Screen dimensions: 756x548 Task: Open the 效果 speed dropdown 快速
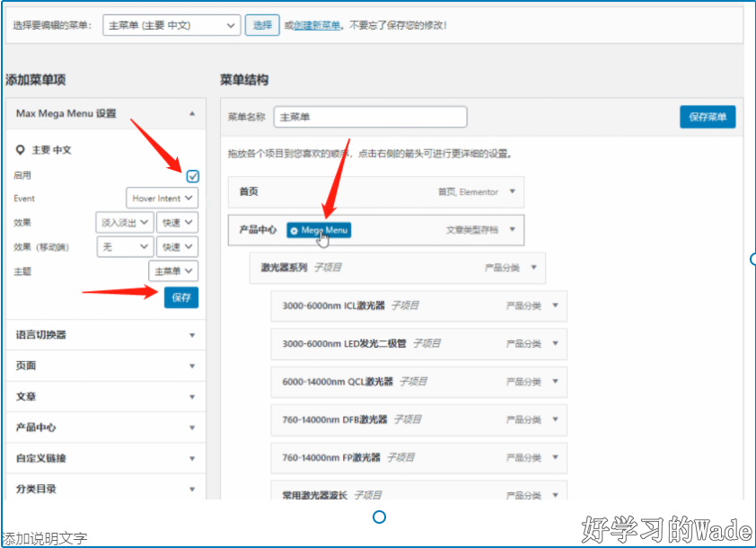pyautogui.click(x=177, y=223)
